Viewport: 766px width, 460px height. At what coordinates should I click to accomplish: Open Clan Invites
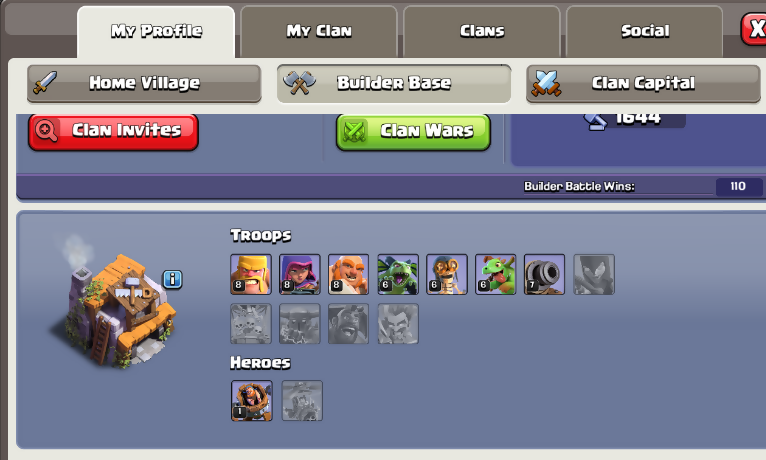click(x=113, y=131)
